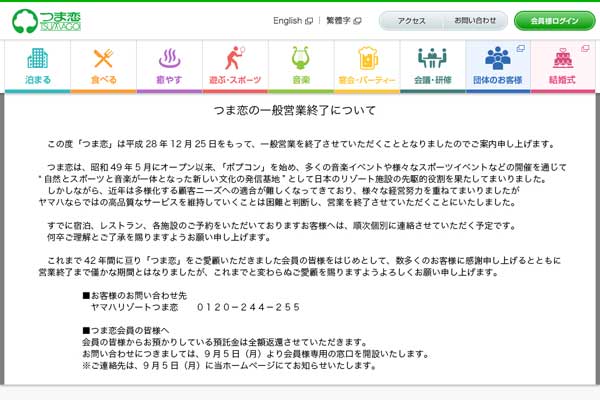The image size is (600, 400).
Task: Switch to the English site
Action: (288, 21)
